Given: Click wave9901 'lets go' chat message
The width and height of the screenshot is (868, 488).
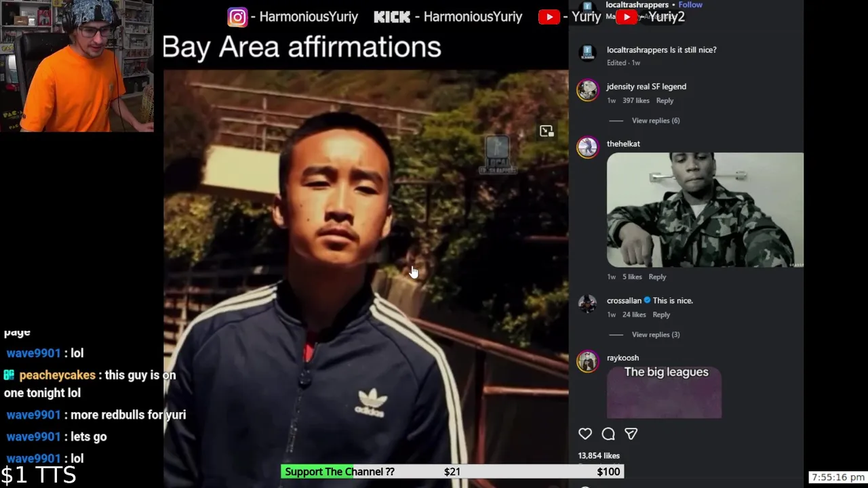Looking at the screenshot, I should point(88,436).
